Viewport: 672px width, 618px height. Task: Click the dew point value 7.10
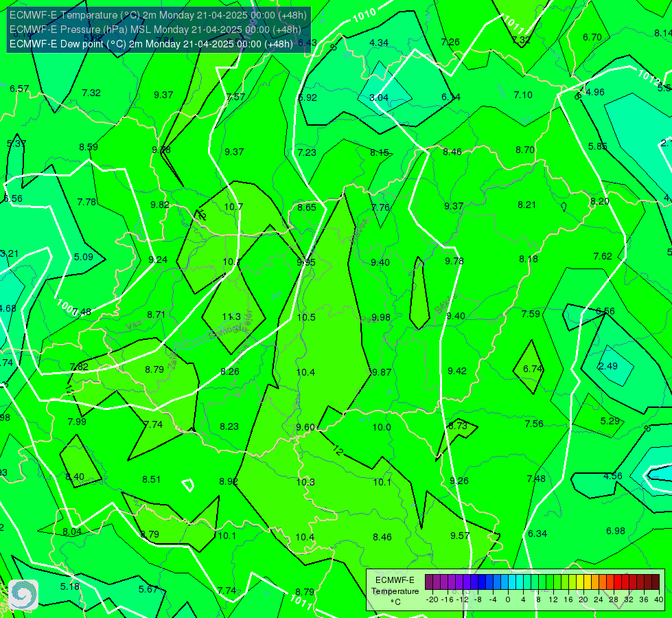(x=523, y=95)
